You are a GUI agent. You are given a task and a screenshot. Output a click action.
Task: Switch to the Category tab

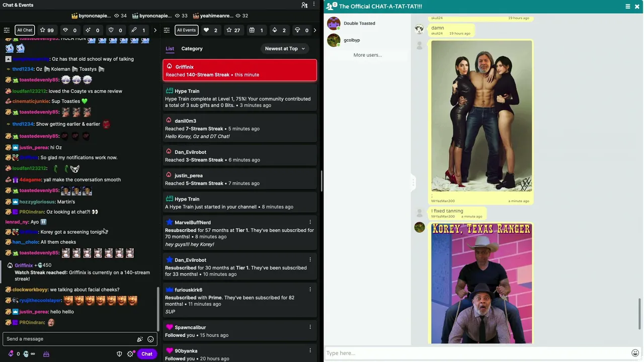192,49
